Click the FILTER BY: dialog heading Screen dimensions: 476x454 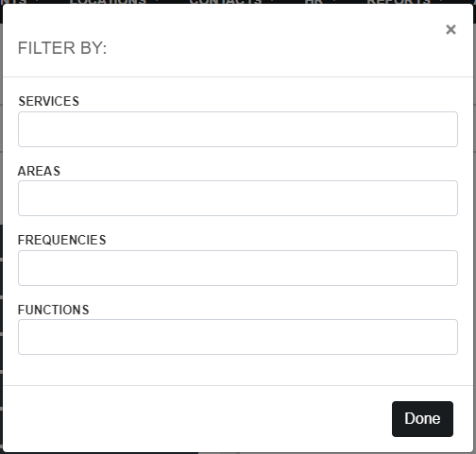pyautogui.click(x=62, y=48)
